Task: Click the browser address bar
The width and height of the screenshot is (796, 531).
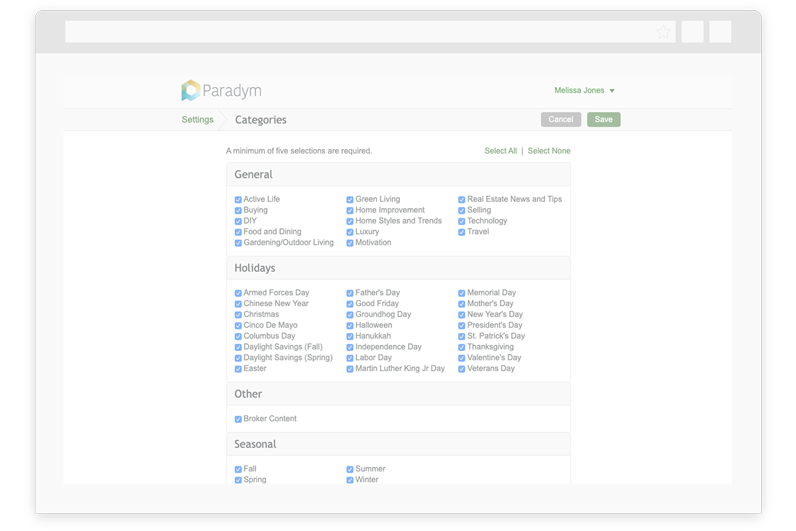Action: (370, 32)
